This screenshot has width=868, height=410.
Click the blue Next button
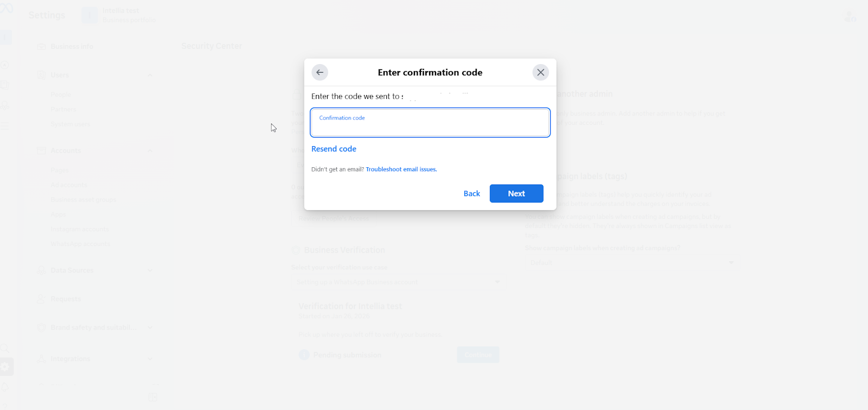click(516, 193)
